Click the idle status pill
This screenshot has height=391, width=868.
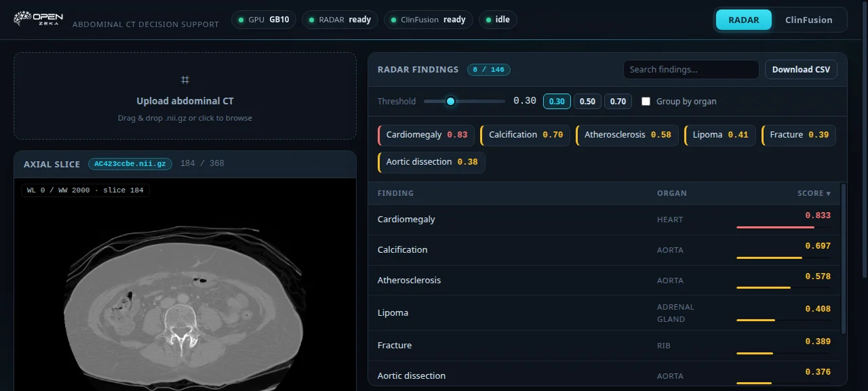pyautogui.click(x=498, y=20)
